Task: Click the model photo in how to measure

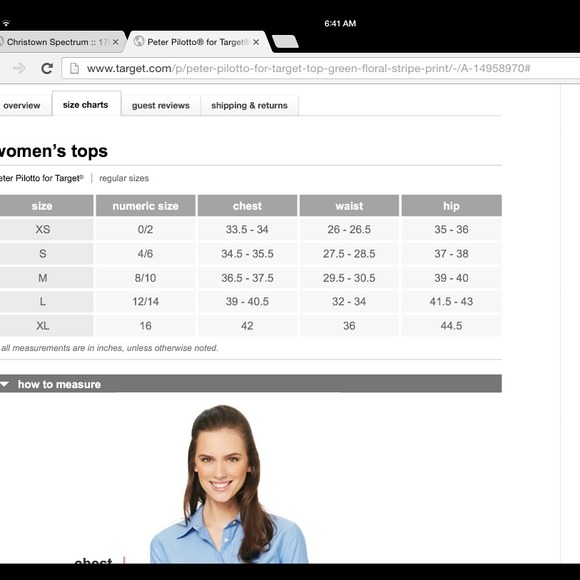Action: [229, 484]
